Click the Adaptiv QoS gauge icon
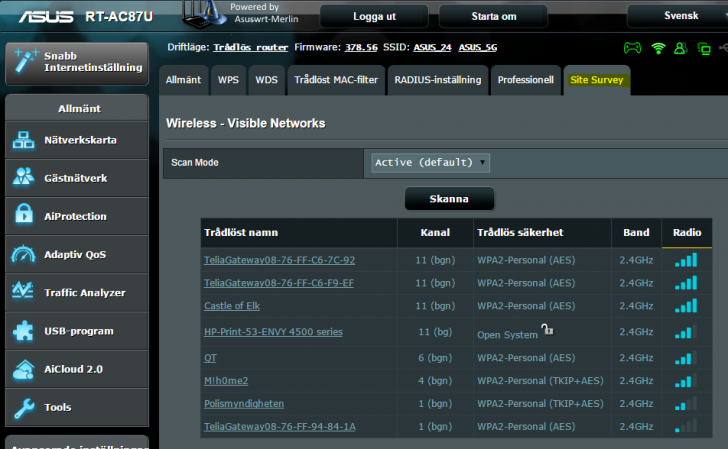 coord(23,254)
